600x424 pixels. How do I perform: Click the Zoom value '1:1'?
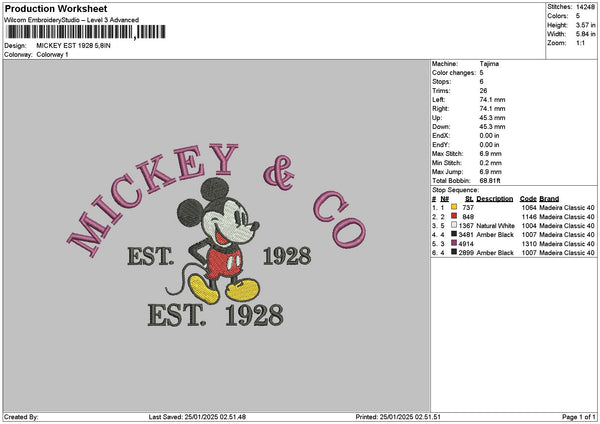580,43
